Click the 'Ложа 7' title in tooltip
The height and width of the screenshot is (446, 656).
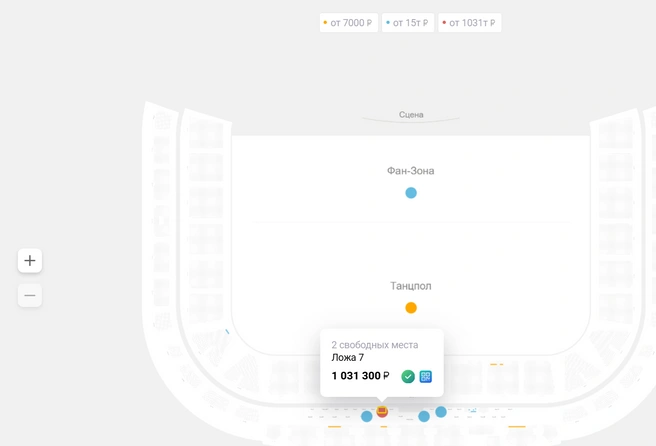pyautogui.click(x=348, y=358)
